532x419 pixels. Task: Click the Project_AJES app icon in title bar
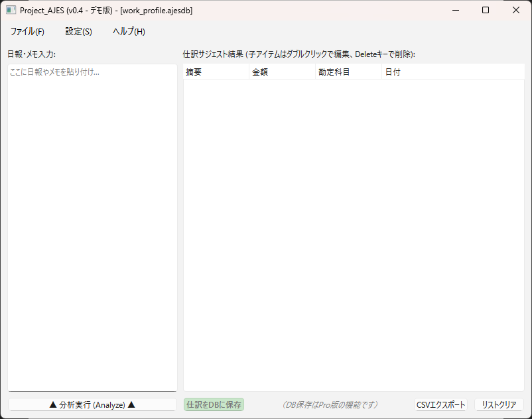click(11, 11)
